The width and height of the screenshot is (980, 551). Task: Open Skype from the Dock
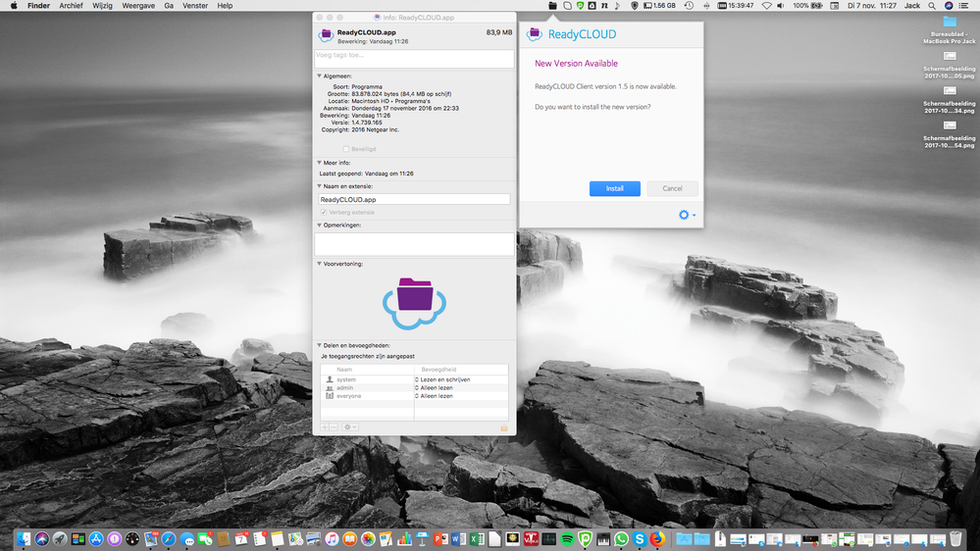pos(640,538)
